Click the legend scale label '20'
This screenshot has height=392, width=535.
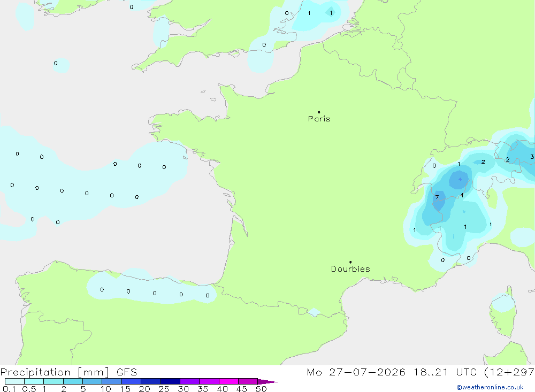pyautogui.click(x=144, y=389)
